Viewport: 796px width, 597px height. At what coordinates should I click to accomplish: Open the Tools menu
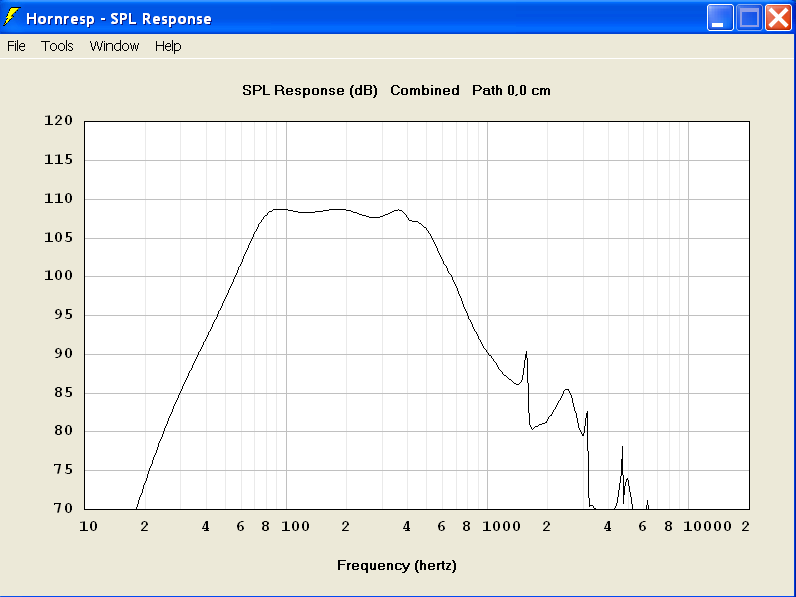(x=57, y=46)
